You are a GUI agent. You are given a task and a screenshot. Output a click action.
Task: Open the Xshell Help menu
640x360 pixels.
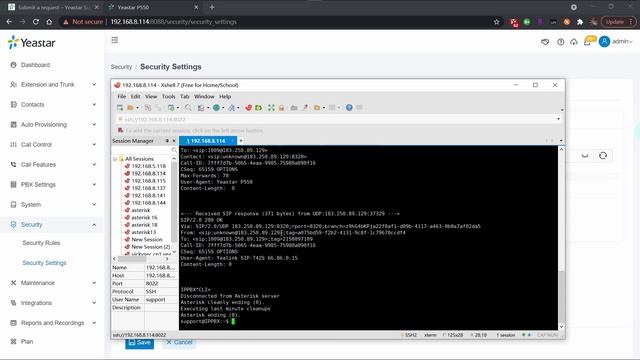(x=225, y=97)
